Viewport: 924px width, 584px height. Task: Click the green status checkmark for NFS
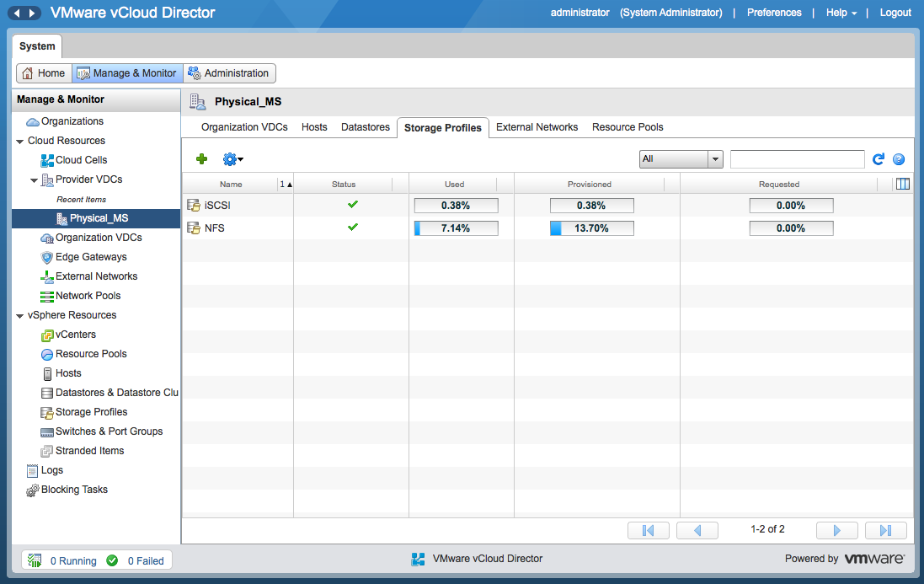352,227
